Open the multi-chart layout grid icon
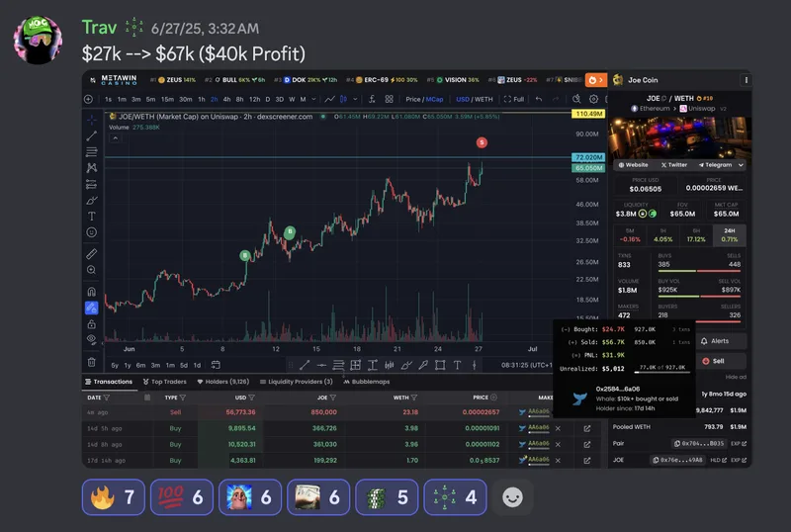Viewport: 791px width, 532px height. (389, 100)
